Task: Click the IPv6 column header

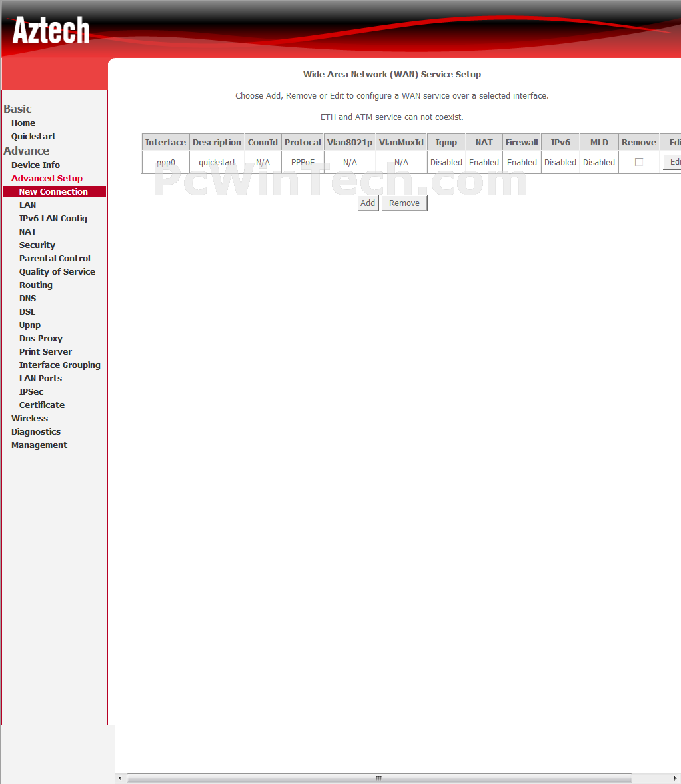Action: click(560, 143)
